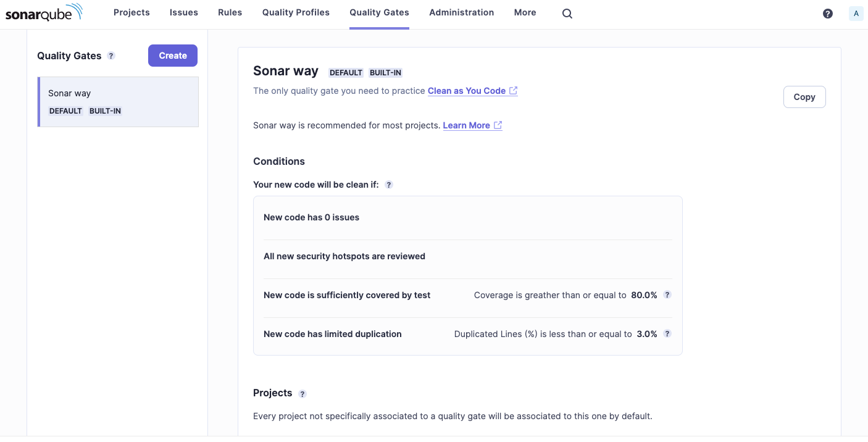
Task: Click the help question mark in the top bar
Action: [828, 12]
